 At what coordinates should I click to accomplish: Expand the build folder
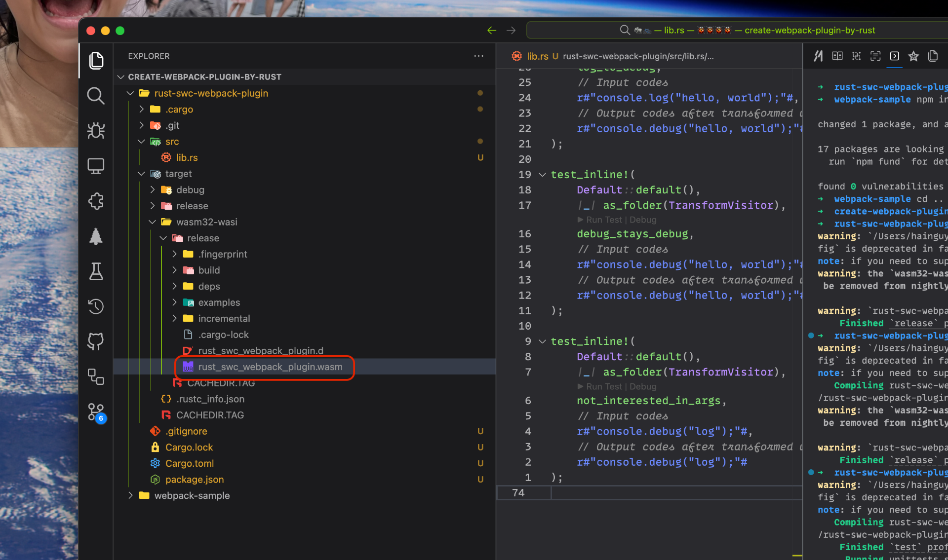click(174, 270)
